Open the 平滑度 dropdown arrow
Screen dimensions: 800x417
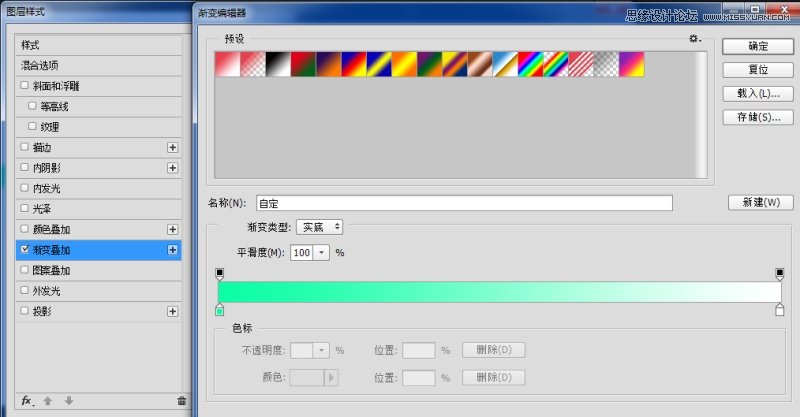321,253
